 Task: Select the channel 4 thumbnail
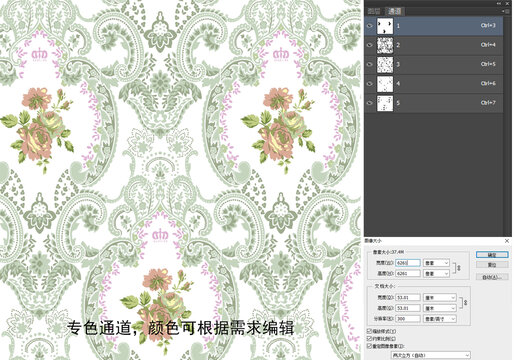[385, 84]
